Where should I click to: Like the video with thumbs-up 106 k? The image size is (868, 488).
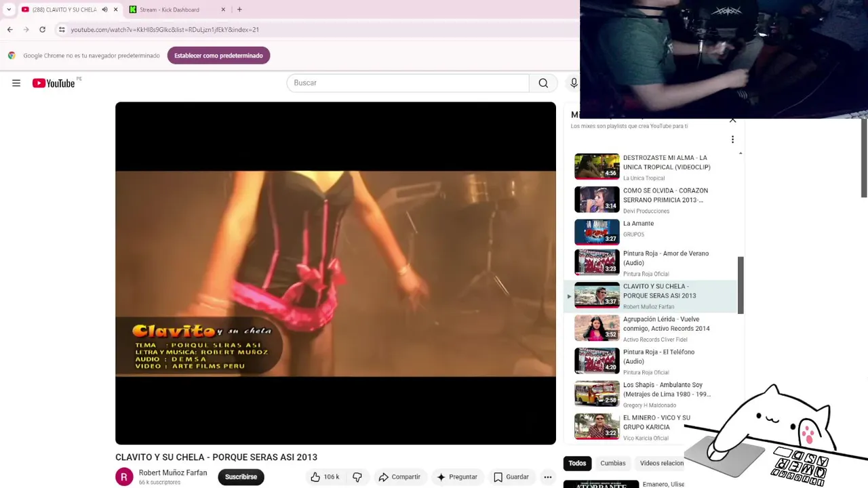pos(324,477)
